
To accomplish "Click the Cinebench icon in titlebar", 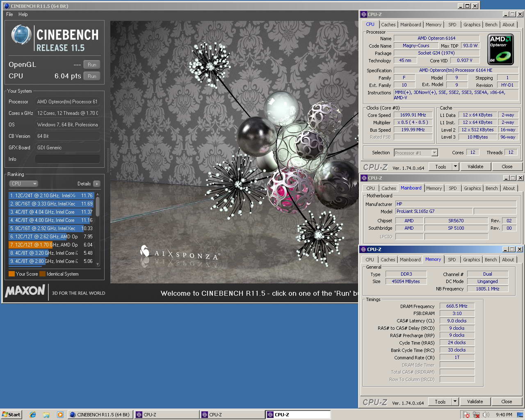I will [6, 6].
